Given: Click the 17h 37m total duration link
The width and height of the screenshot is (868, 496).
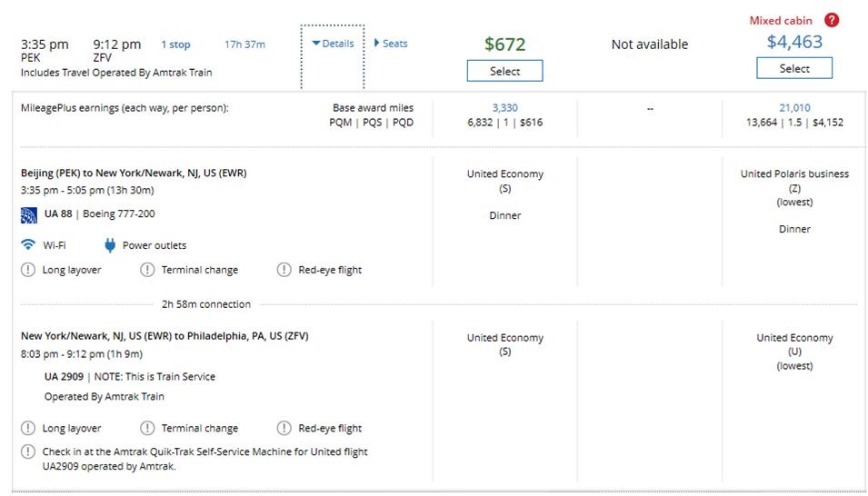Looking at the screenshot, I should [244, 45].
